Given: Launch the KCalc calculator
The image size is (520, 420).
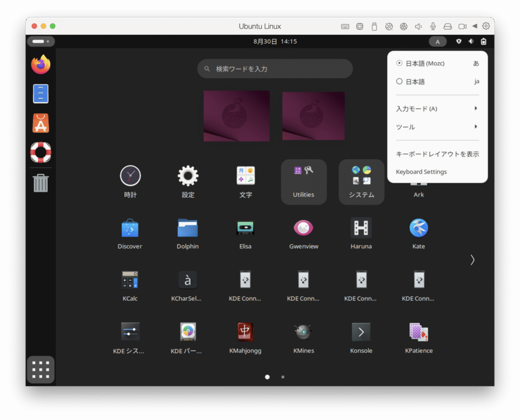Looking at the screenshot, I should pyautogui.click(x=130, y=285).
